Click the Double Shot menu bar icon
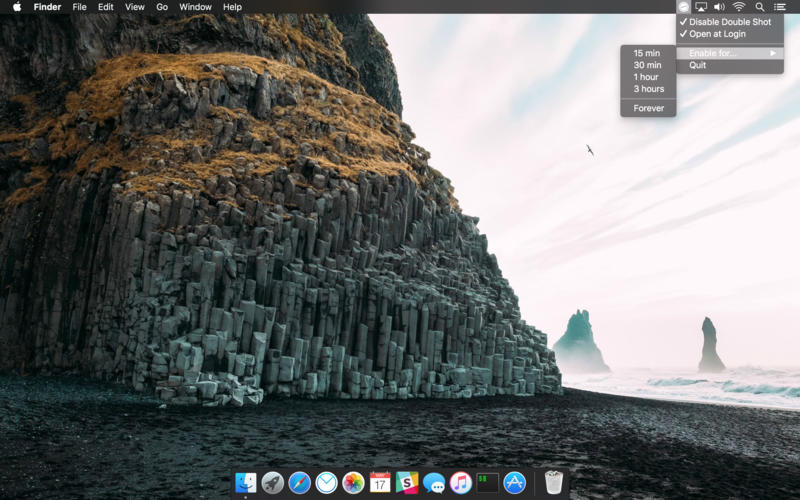Image resolution: width=800 pixels, height=500 pixels. pyautogui.click(x=683, y=7)
